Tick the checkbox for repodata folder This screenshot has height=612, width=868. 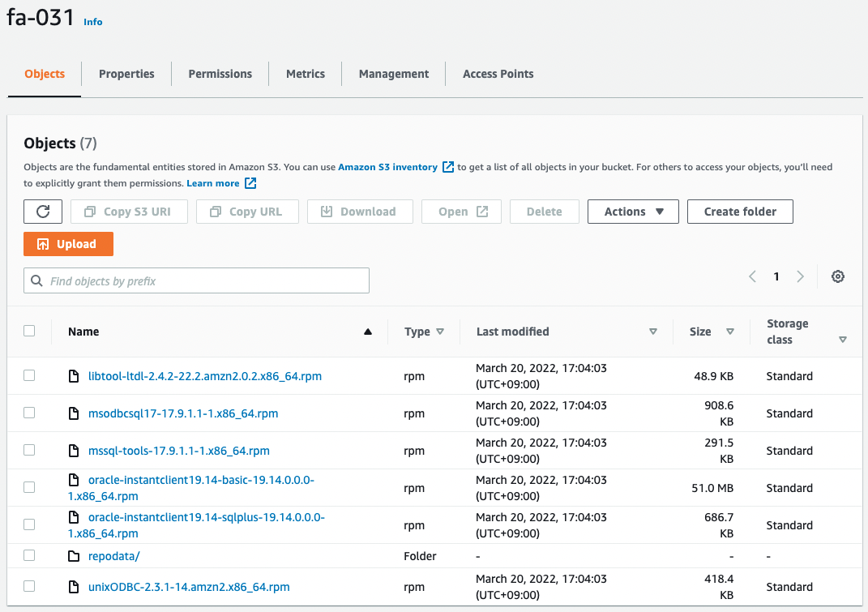(29, 555)
